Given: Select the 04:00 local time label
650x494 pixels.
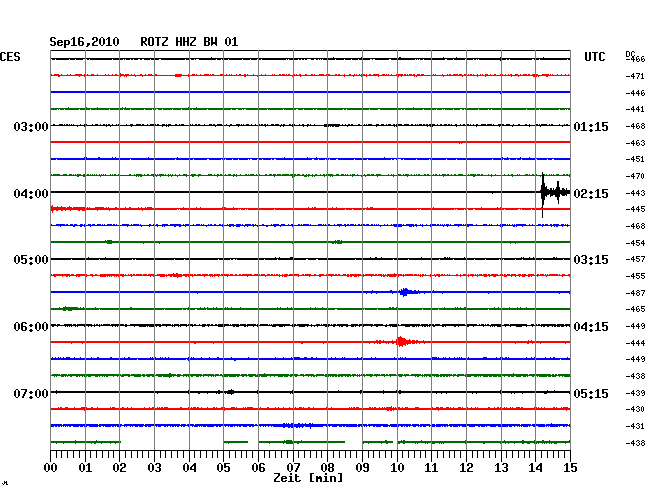Looking at the screenshot, I should pos(31,194).
